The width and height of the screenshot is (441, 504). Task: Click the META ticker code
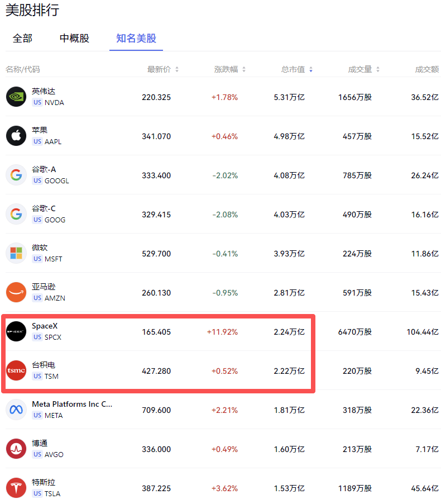[x=54, y=416]
